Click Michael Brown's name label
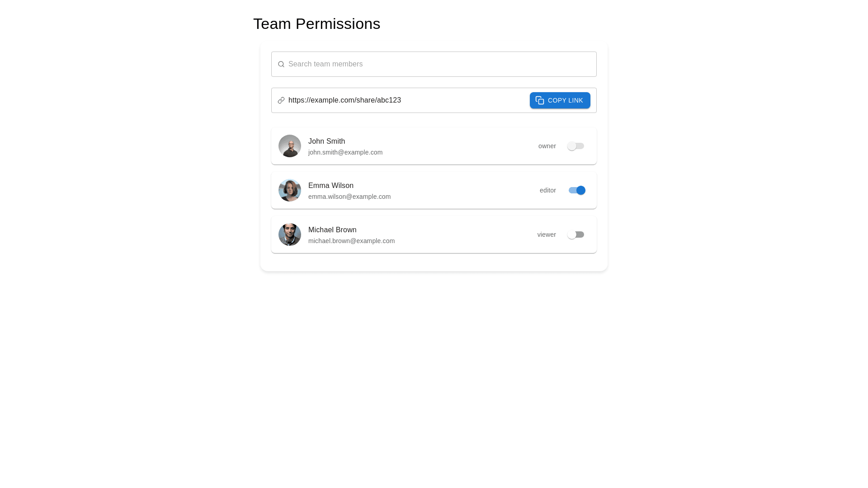Screen dimensions: 868x488 click(332, 230)
